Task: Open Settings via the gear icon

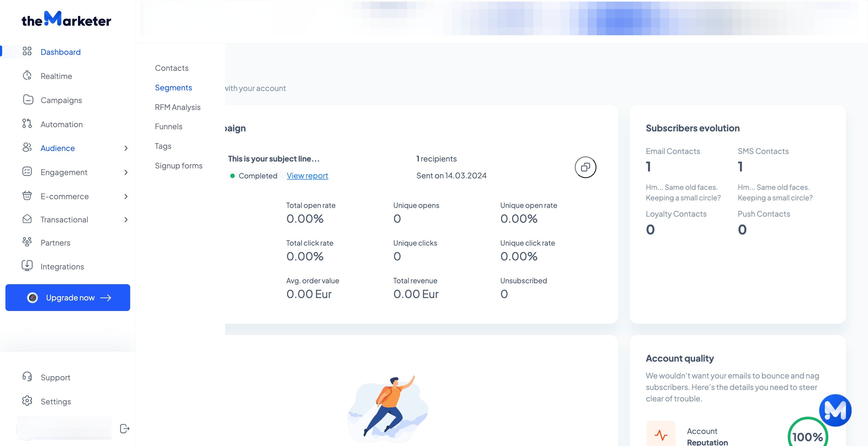Action: 27,401
